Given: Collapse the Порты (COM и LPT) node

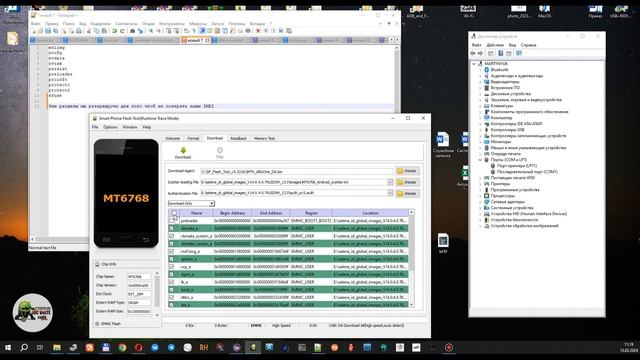Looking at the screenshot, I should (x=480, y=160).
